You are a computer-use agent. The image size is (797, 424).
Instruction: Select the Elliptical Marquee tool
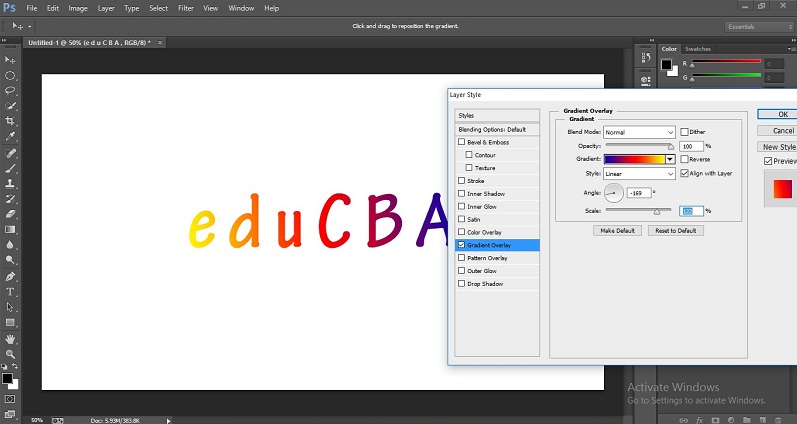(10, 76)
